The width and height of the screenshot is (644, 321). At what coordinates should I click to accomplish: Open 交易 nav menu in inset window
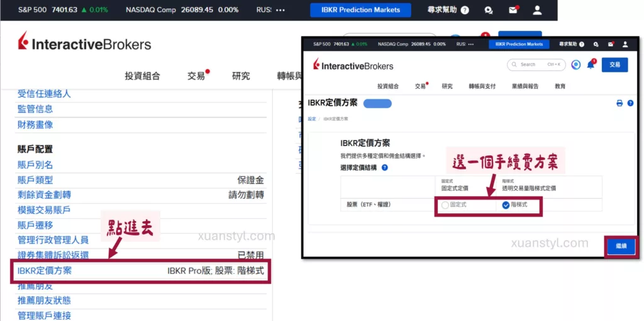tap(420, 86)
